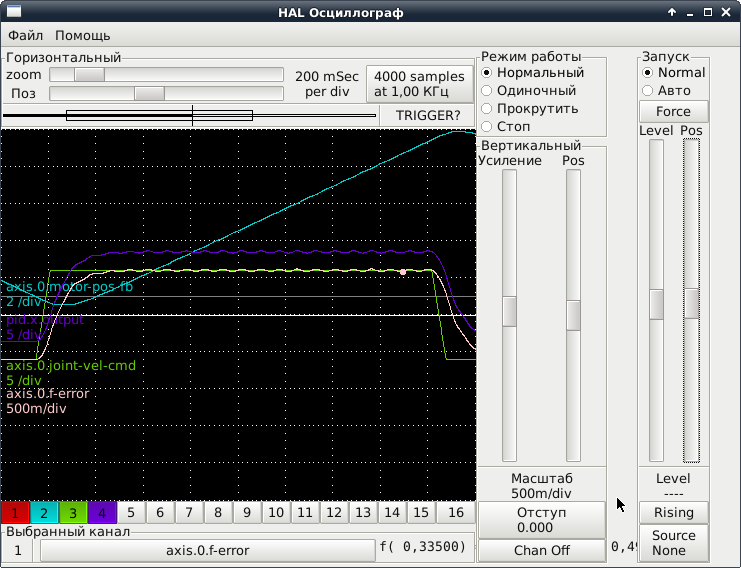741x568 pixels.
Task: Click the 200 mSec per div label
Action: [x=327, y=84]
